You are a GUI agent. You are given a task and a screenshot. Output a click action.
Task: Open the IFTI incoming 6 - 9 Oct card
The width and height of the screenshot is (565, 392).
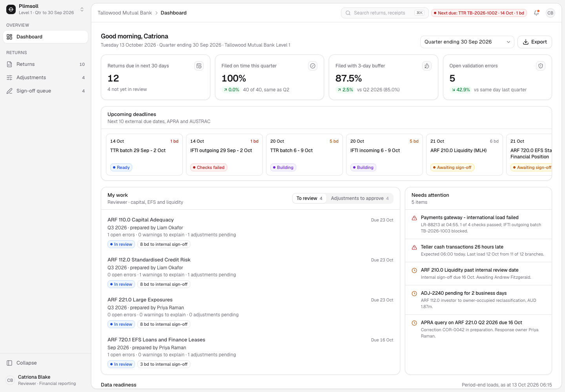tap(385, 154)
